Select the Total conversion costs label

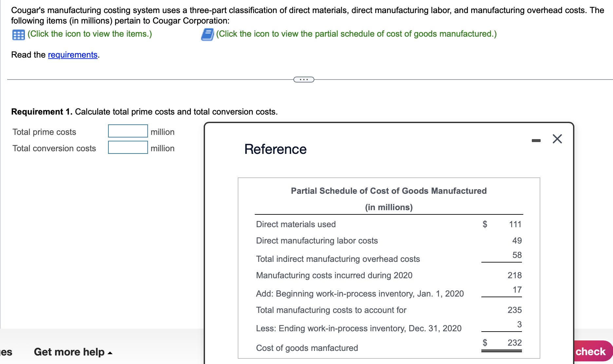tap(54, 148)
